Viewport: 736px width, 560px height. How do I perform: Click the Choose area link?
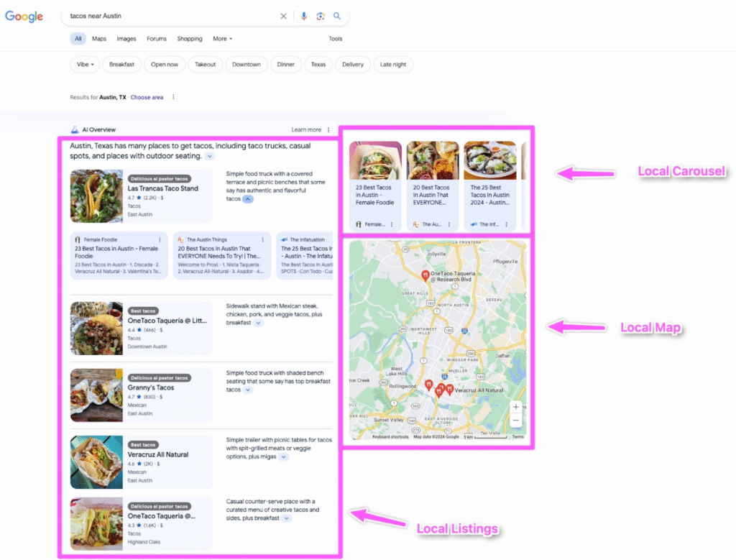click(x=147, y=97)
